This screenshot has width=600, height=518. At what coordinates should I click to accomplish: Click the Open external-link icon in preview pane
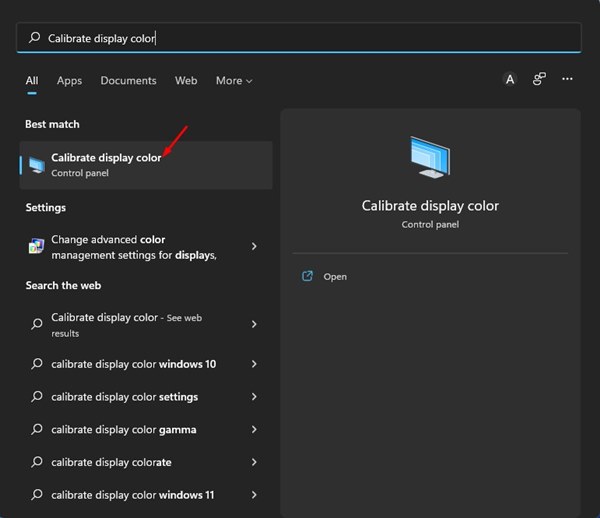point(308,276)
